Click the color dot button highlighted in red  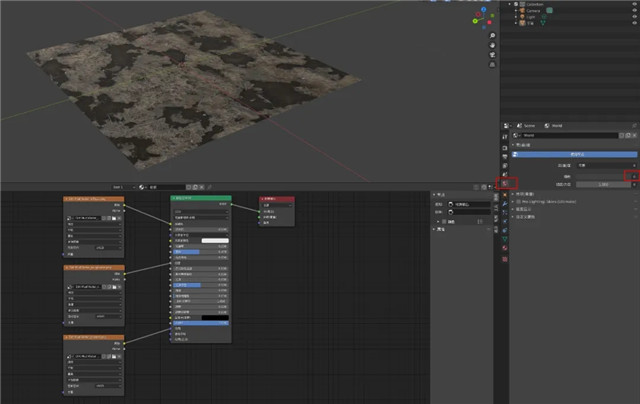point(632,175)
